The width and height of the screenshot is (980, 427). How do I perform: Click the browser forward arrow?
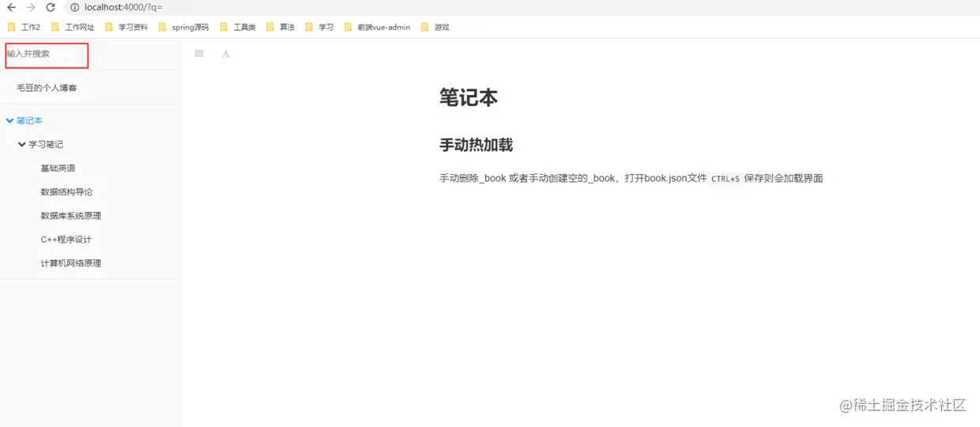tap(31, 7)
